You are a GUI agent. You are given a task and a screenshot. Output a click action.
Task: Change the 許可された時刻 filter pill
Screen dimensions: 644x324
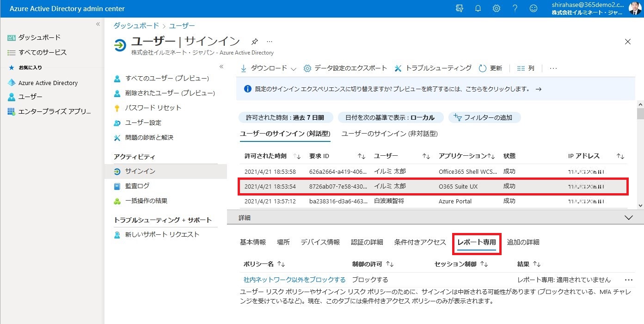285,117
